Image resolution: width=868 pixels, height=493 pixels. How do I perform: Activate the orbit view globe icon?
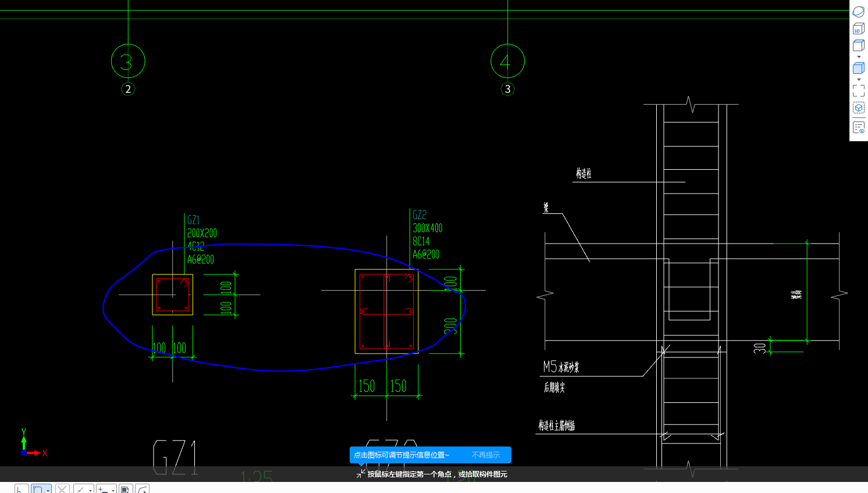[x=859, y=12]
